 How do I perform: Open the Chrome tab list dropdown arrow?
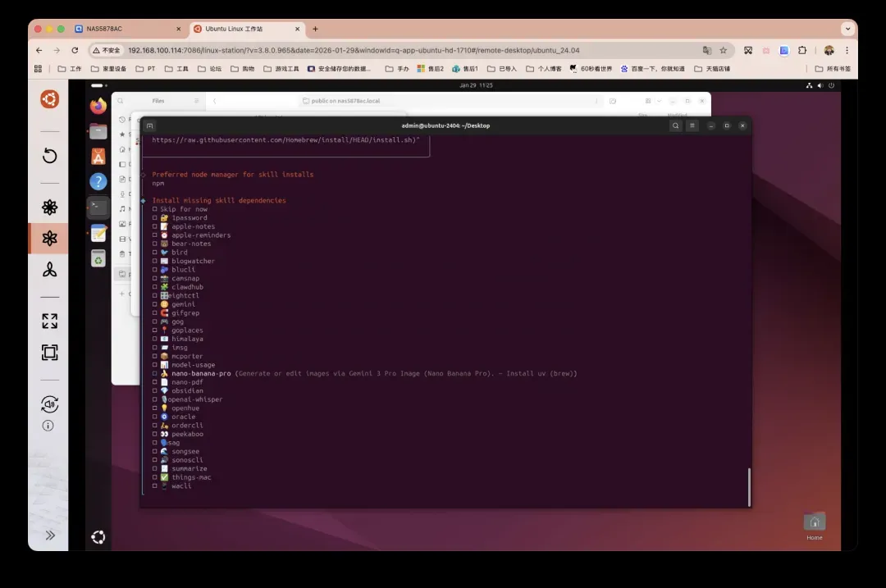[x=847, y=29]
